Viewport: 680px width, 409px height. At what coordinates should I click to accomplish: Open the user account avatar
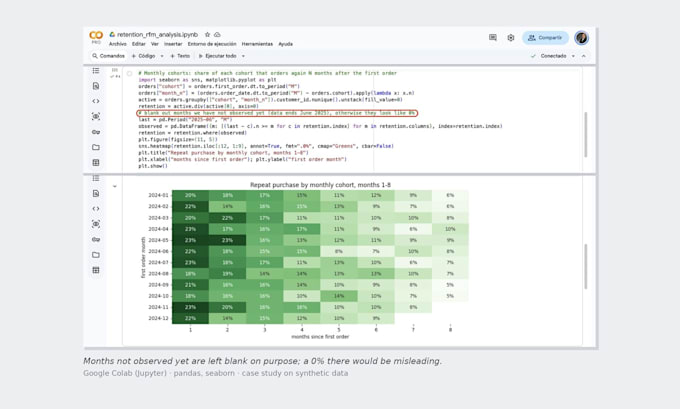582,38
